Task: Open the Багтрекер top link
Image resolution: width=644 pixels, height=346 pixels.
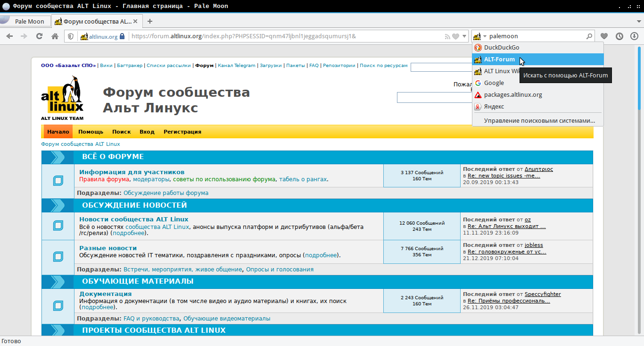Action: click(129, 66)
